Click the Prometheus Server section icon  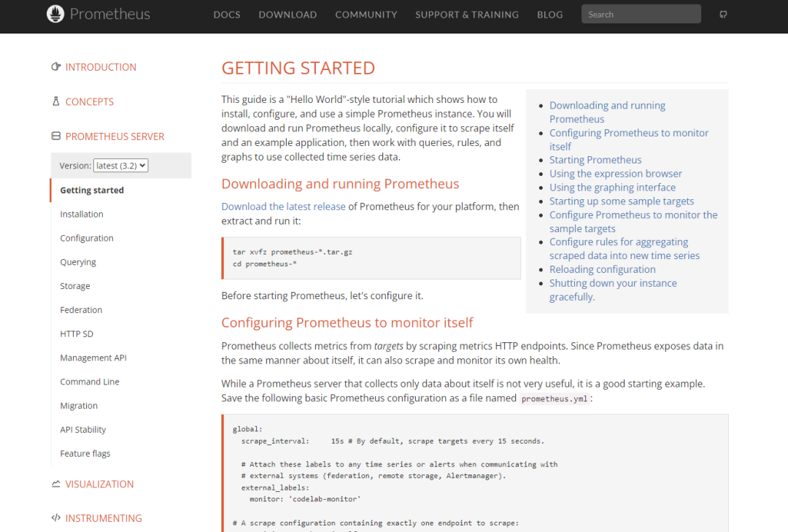pos(55,136)
